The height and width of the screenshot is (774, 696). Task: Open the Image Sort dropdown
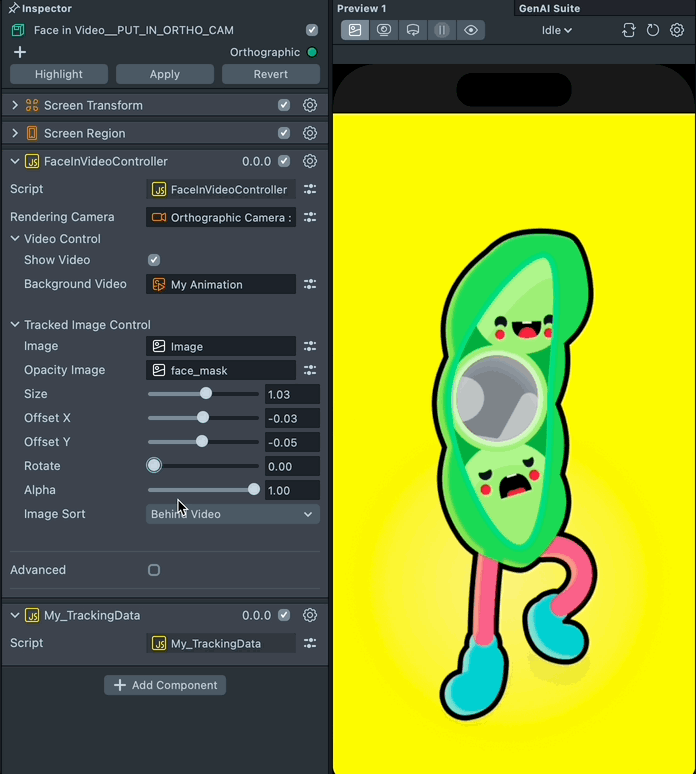coord(232,514)
